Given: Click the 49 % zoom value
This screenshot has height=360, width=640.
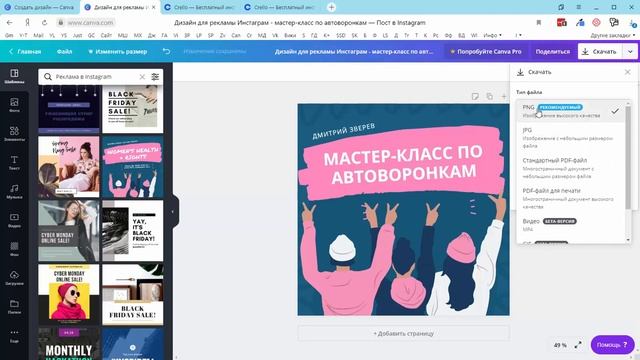Looking at the screenshot, I should (x=560, y=345).
